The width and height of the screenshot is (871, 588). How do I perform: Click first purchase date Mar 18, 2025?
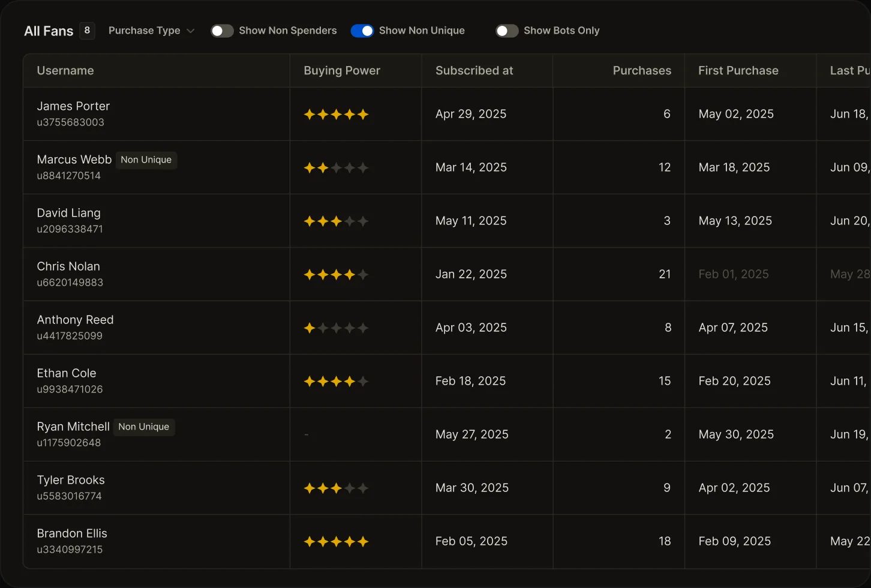(x=734, y=167)
